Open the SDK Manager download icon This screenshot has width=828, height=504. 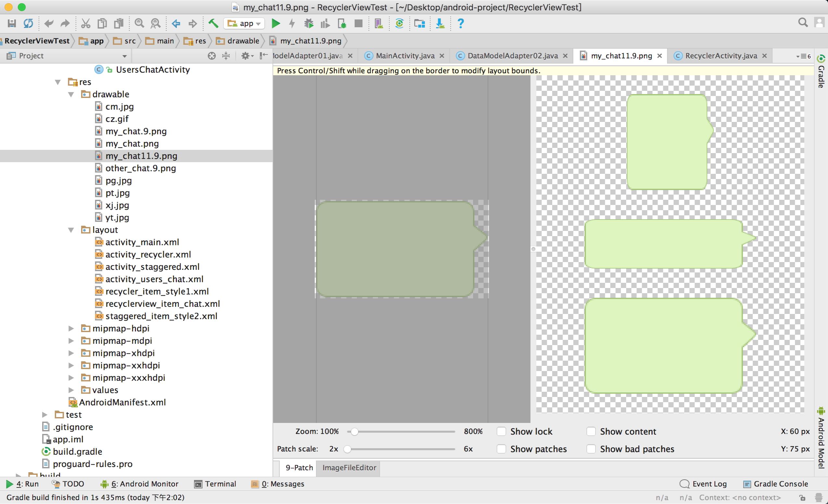tap(440, 24)
